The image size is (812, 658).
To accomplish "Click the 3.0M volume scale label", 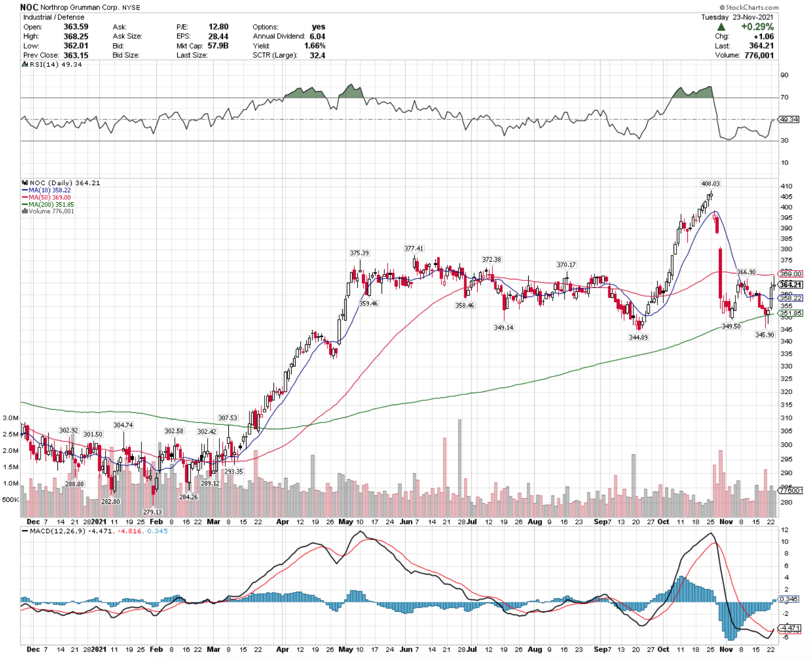I will [11, 418].
